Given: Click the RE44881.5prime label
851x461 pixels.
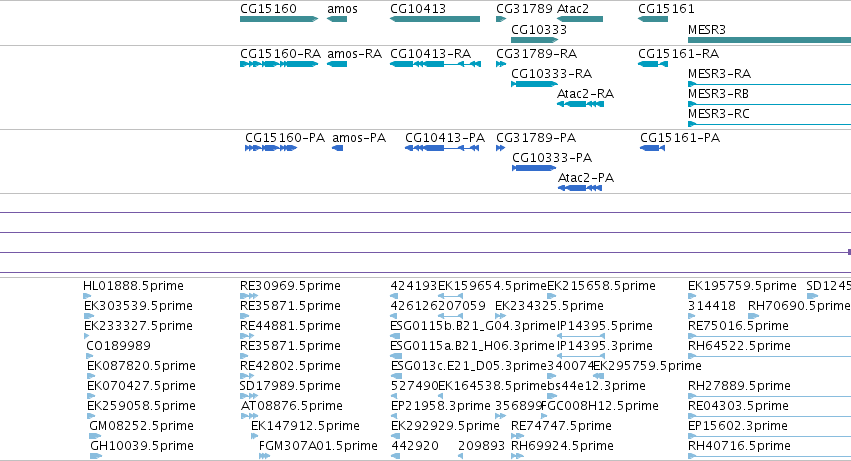Looking at the screenshot, I should [x=290, y=326].
